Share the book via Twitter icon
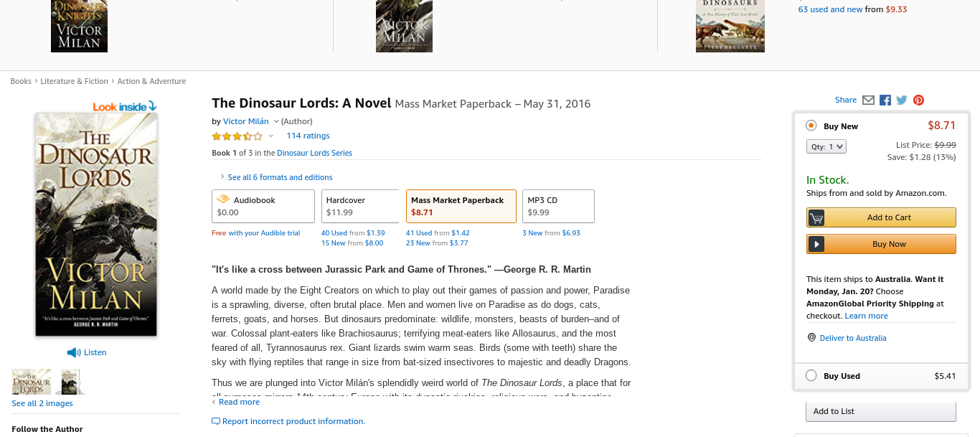 pyautogui.click(x=902, y=100)
